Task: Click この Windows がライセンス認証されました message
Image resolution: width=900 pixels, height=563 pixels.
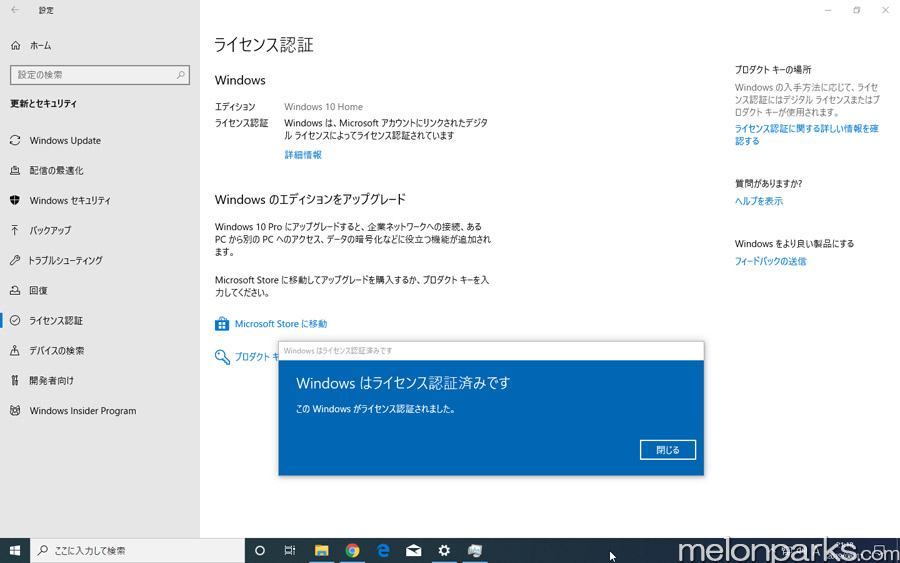Action: [375, 409]
